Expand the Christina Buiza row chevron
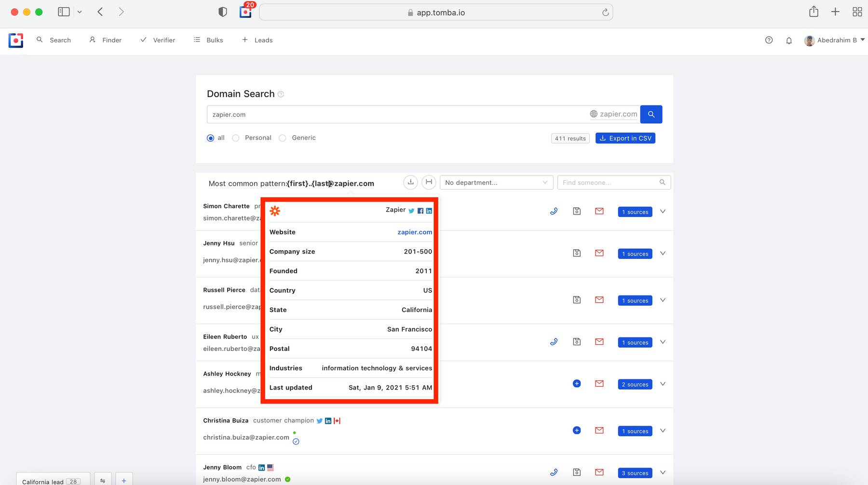The image size is (868, 485). click(x=663, y=431)
